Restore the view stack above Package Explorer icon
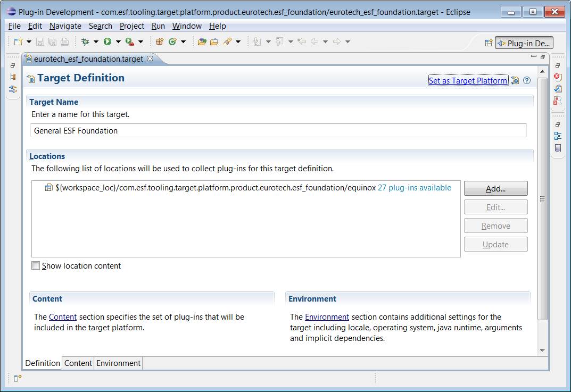 coord(13,65)
